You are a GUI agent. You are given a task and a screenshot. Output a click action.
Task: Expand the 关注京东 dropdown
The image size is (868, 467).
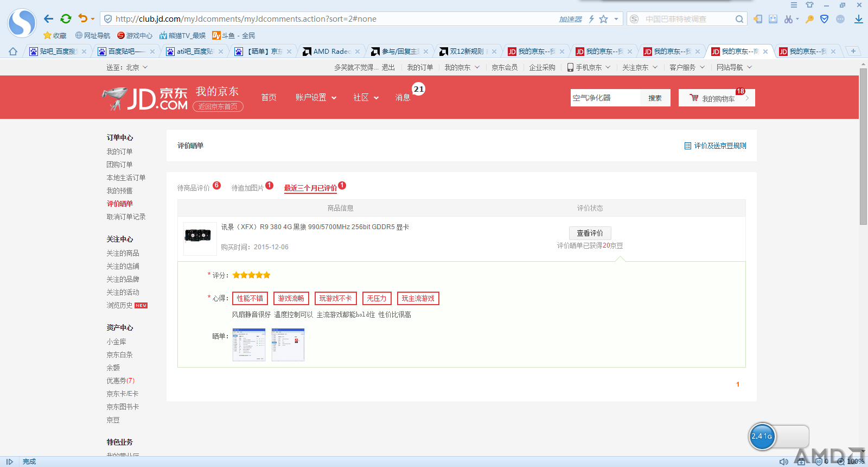(640, 67)
